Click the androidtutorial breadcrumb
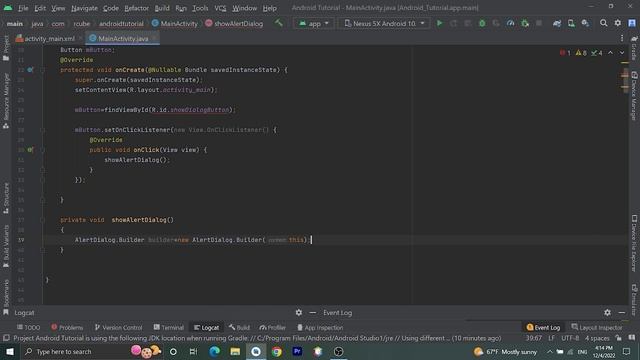This screenshot has height=360, width=640. click(x=121, y=24)
